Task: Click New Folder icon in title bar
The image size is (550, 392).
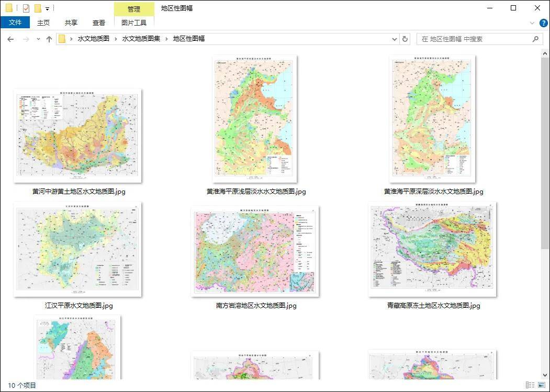Action: [38, 8]
